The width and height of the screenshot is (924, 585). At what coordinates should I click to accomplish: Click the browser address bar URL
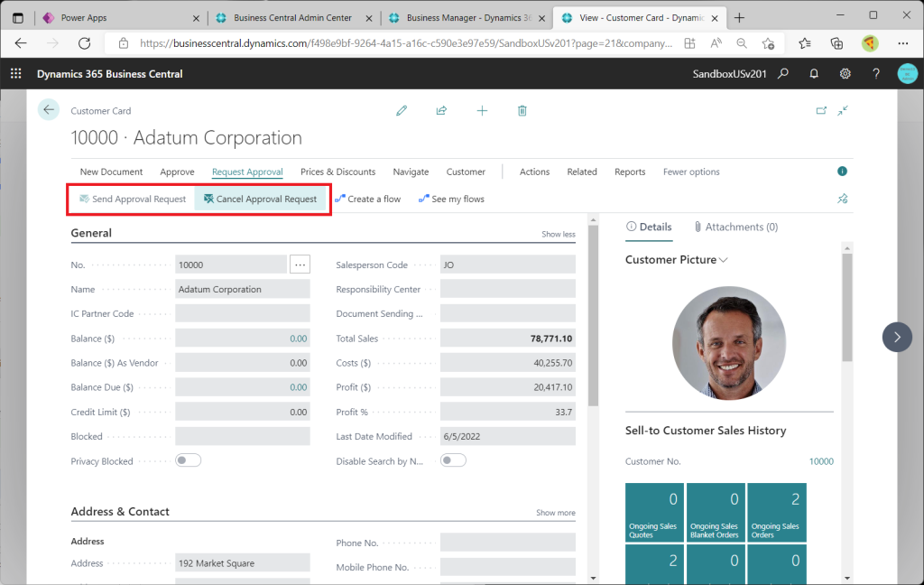coord(405,43)
